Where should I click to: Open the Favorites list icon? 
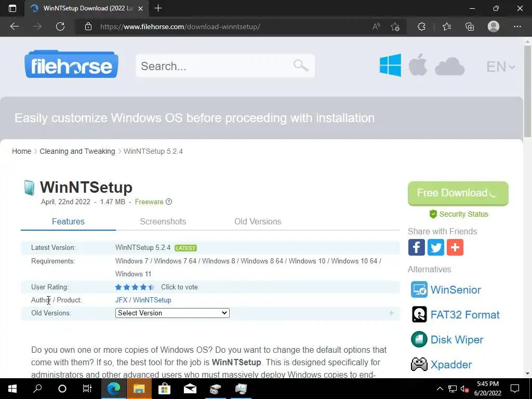coord(447,26)
